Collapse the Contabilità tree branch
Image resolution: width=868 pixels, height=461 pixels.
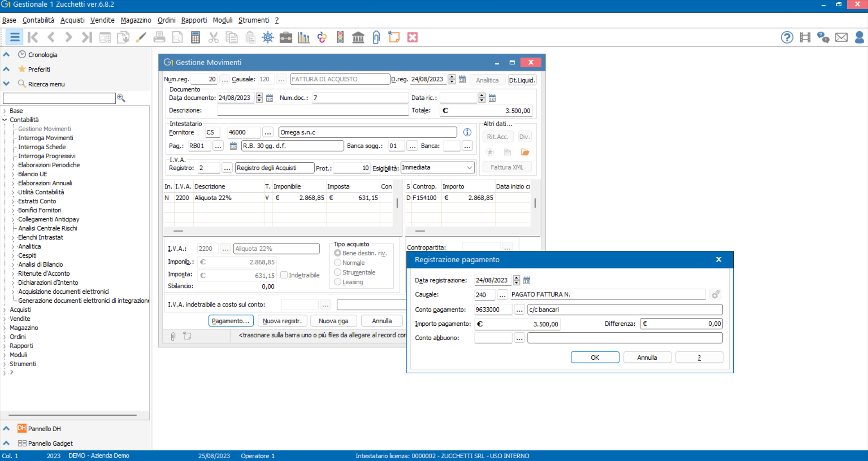(5, 120)
